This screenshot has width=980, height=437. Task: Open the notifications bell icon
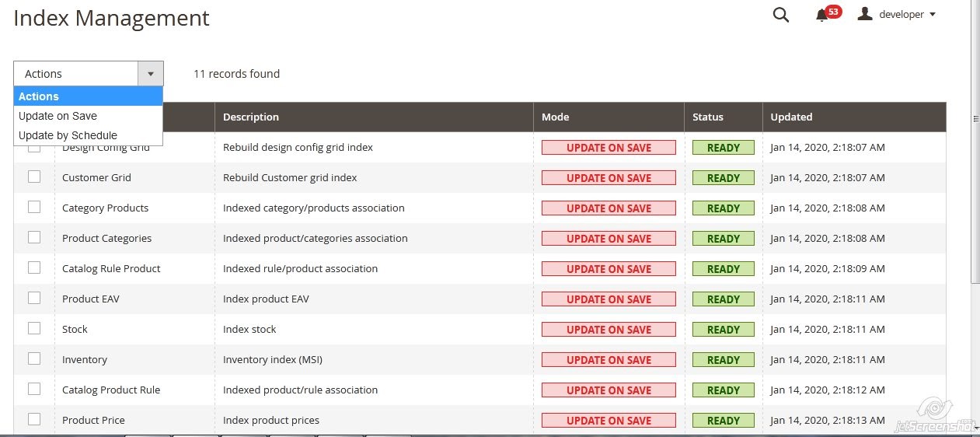coord(821,16)
